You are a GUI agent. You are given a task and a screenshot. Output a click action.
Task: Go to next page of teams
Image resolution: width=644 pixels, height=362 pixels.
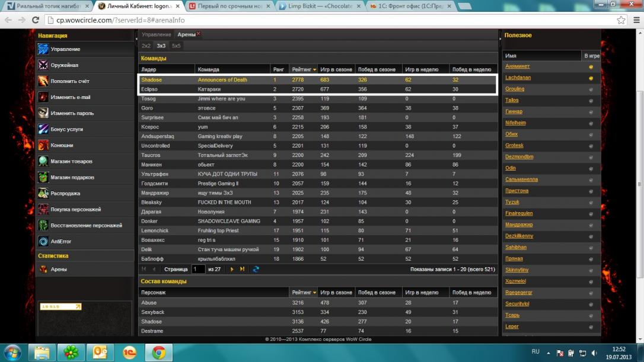pos(232,269)
